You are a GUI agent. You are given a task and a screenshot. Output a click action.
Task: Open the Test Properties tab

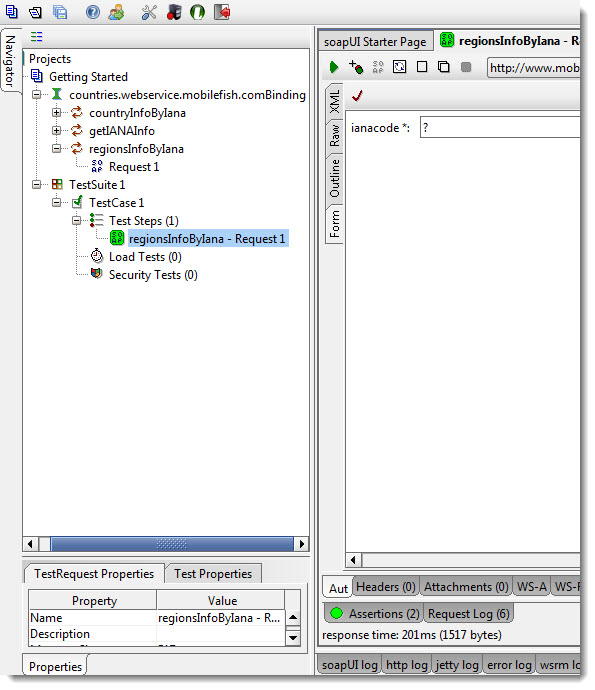(213, 574)
